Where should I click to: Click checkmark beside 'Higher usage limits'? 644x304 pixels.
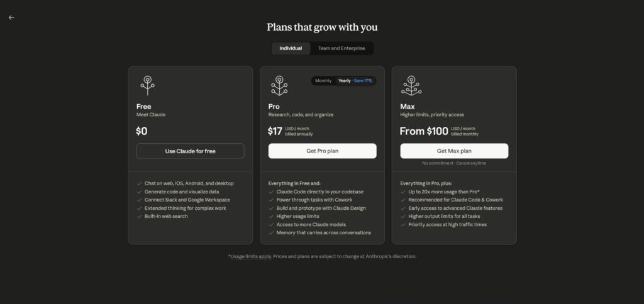point(271,217)
